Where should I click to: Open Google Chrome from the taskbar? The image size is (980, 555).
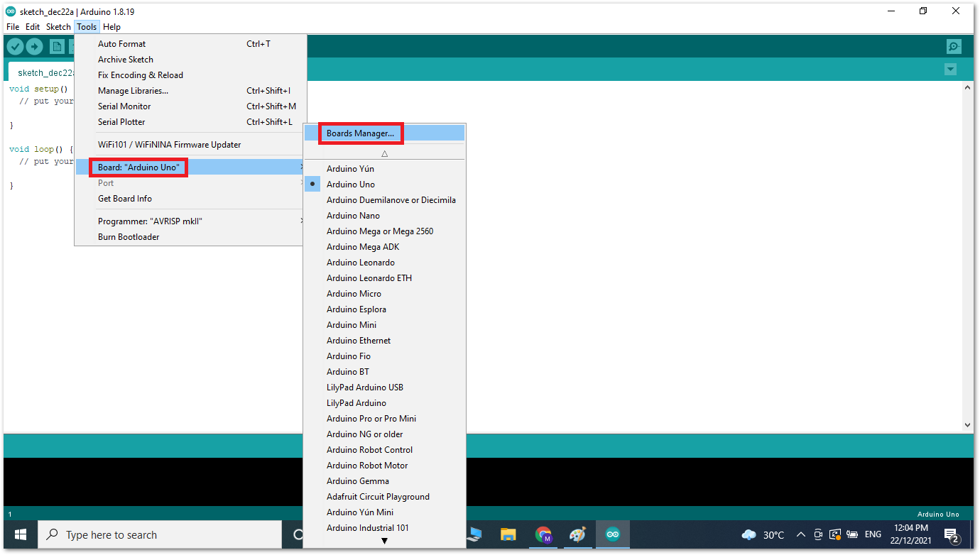[x=543, y=534]
